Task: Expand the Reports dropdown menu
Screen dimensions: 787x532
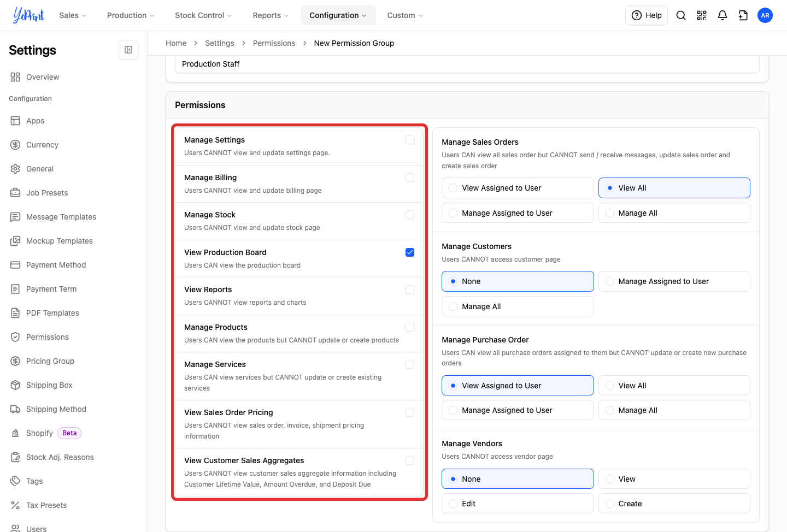Action: (x=271, y=15)
